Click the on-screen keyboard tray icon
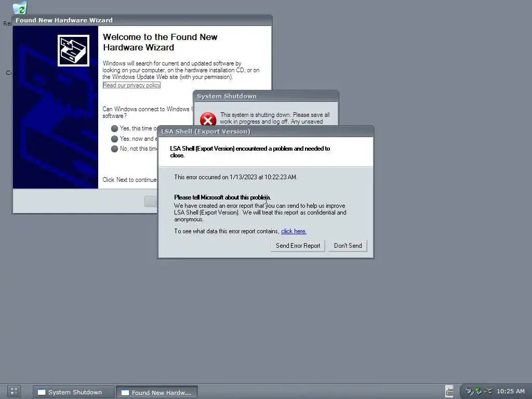The height and width of the screenshot is (399, 532). pos(449,391)
